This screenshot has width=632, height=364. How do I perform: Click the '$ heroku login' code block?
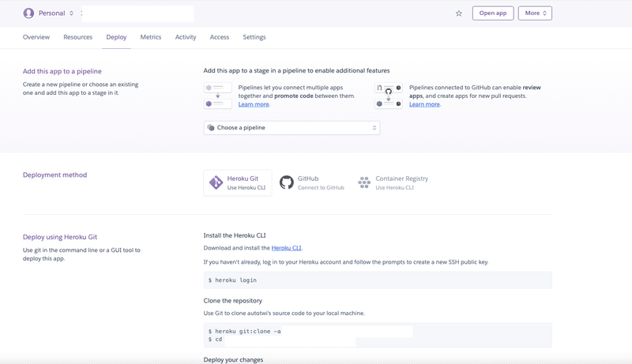point(378,280)
